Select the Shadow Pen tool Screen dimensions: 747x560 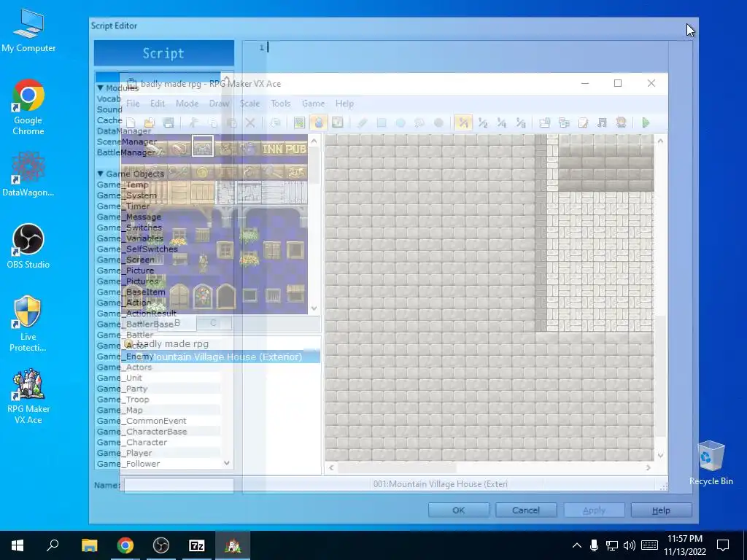[438, 122]
